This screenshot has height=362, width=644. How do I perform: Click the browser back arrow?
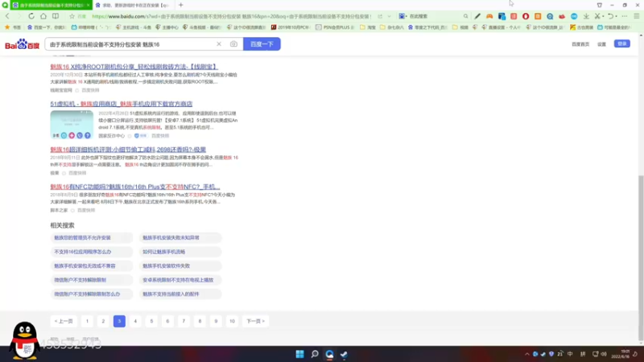7,16
